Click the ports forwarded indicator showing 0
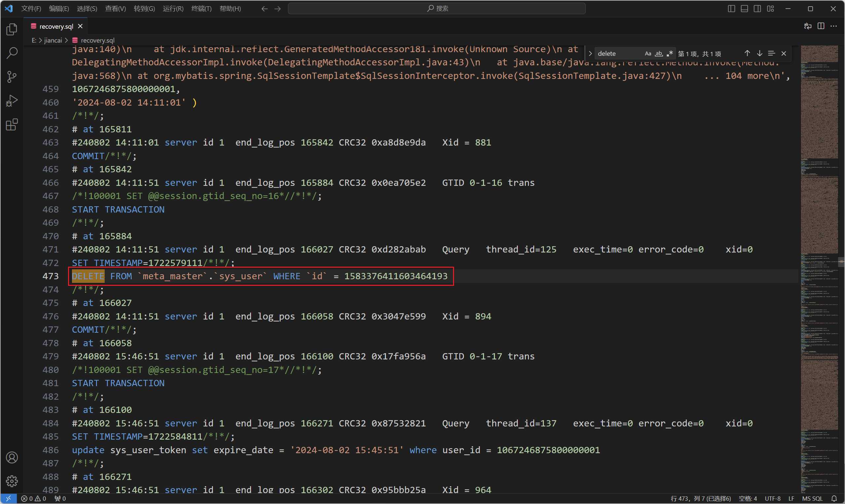 (x=60, y=499)
